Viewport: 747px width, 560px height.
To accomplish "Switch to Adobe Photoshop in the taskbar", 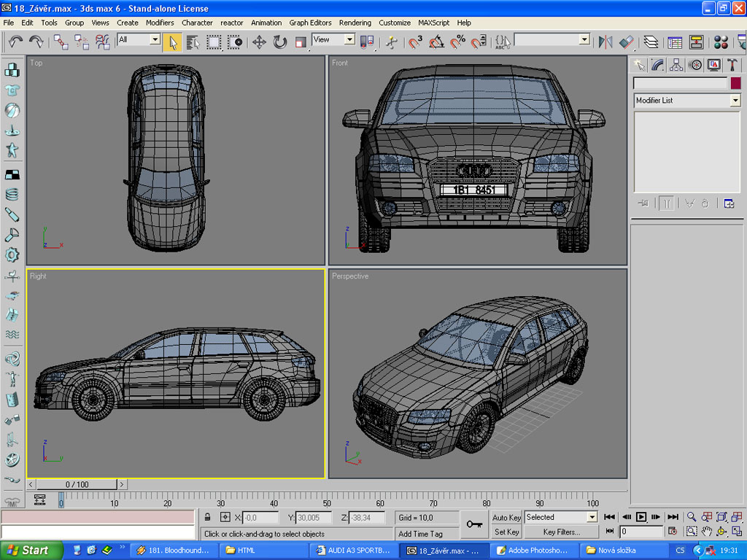I will (533, 551).
